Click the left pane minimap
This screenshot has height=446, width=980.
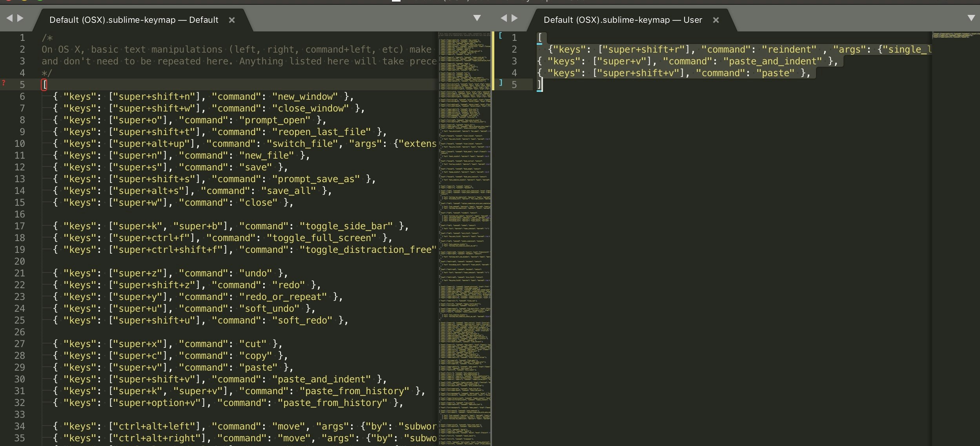pos(464,238)
